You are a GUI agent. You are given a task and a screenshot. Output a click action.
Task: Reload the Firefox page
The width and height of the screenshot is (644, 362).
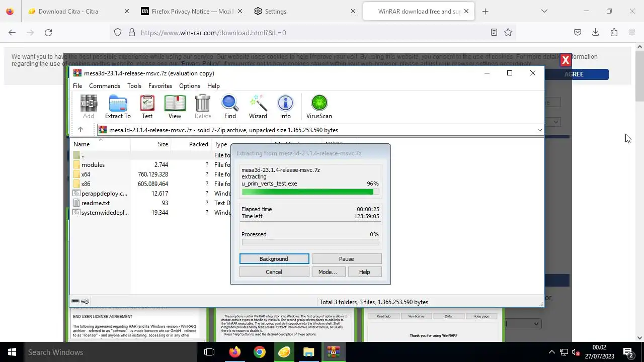[x=48, y=33]
